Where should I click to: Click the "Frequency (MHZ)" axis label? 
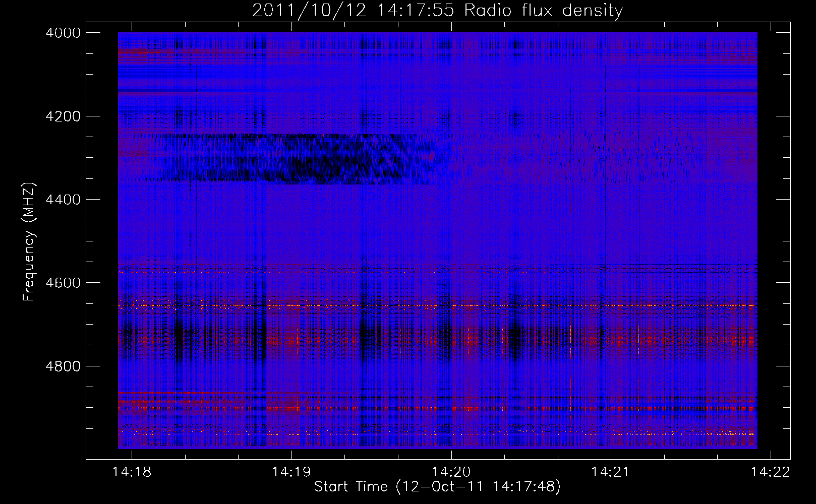pos(29,242)
